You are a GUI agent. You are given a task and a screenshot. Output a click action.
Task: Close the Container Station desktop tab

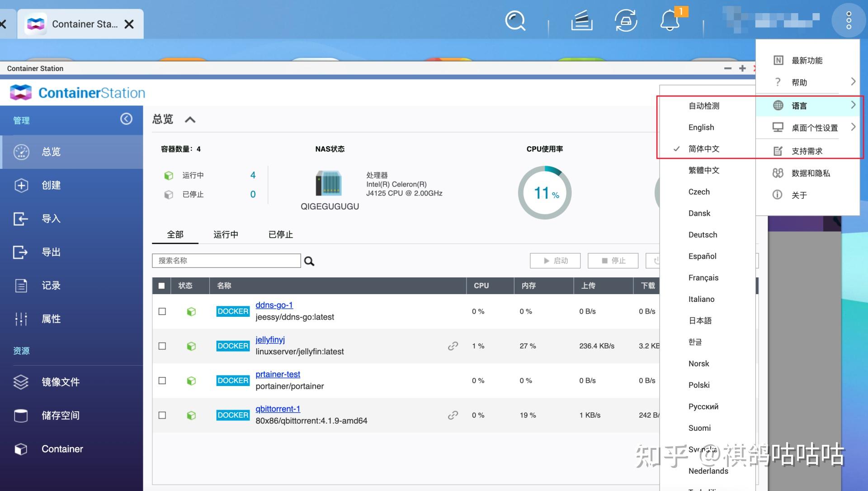pyautogui.click(x=129, y=24)
